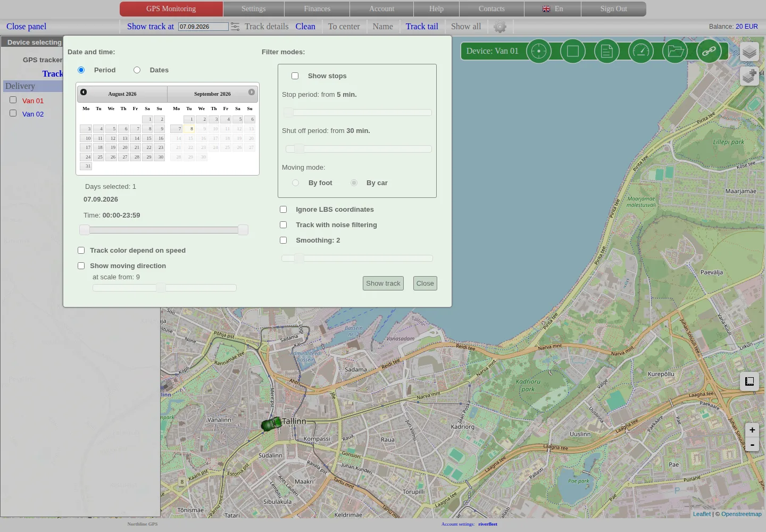Image resolution: width=766 pixels, height=532 pixels.
Task: Click the add layer icon with plus
Action: (749, 76)
